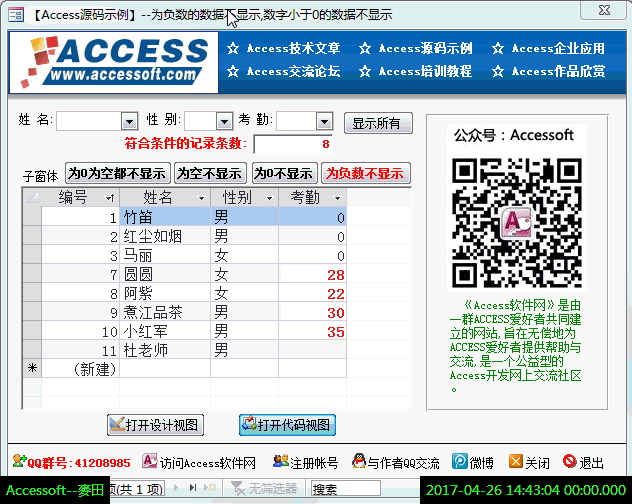Screen dimensions: 632x504
Task: Click star icon beside Access源码示例
Action: (x=365, y=49)
